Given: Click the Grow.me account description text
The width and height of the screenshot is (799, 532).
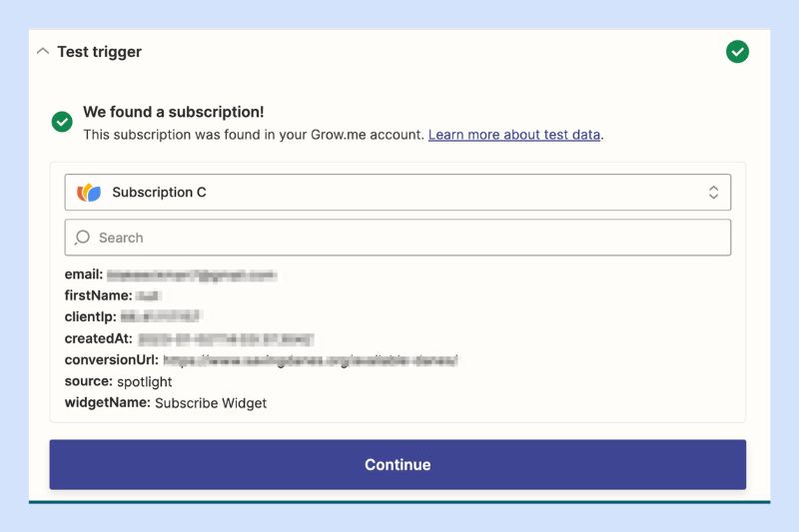Looking at the screenshot, I should [x=254, y=135].
